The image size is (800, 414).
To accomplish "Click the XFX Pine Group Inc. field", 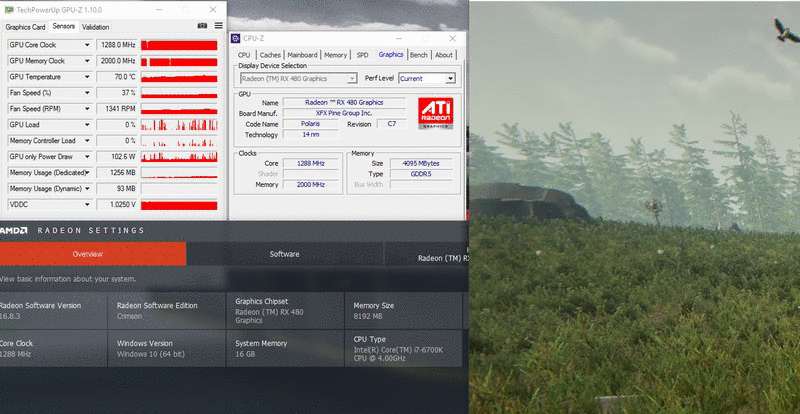I will [344, 113].
